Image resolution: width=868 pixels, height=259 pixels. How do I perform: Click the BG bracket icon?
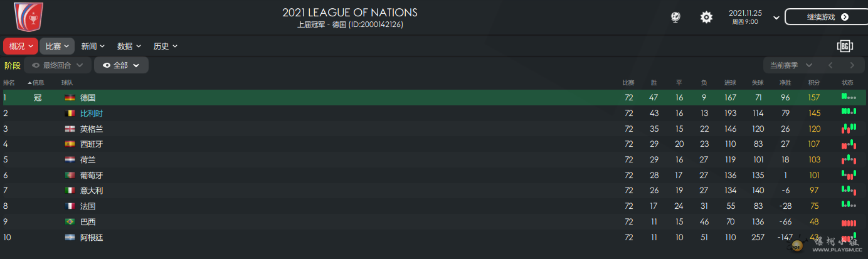click(x=845, y=46)
